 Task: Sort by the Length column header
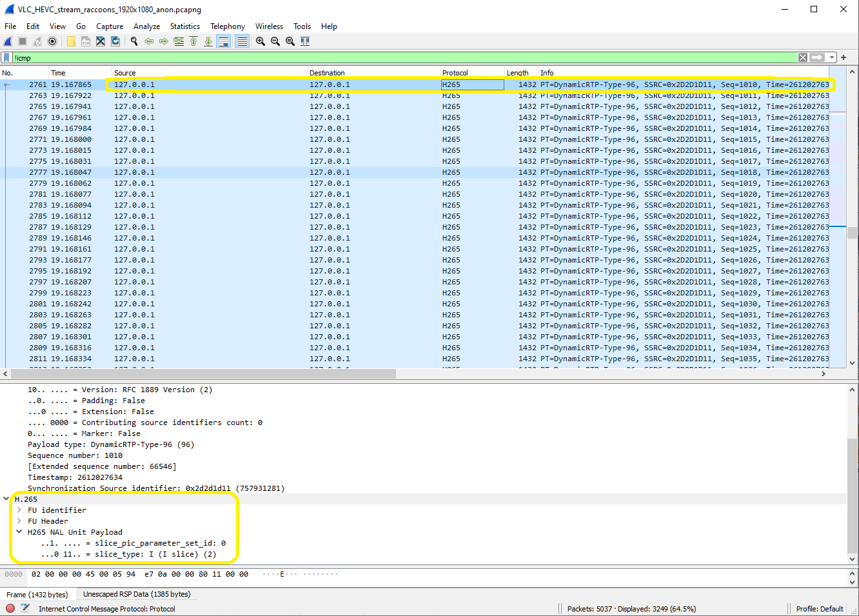point(521,73)
